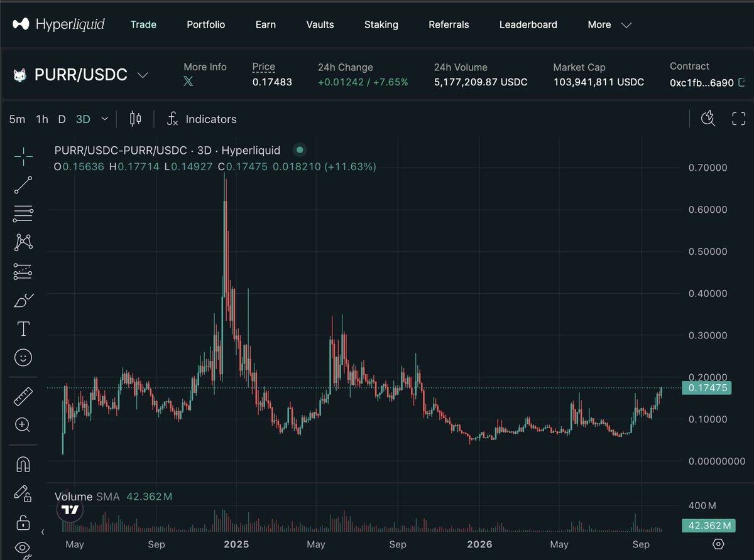Open the candlestick chart style selector
This screenshot has width=754, height=560.
click(x=135, y=119)
